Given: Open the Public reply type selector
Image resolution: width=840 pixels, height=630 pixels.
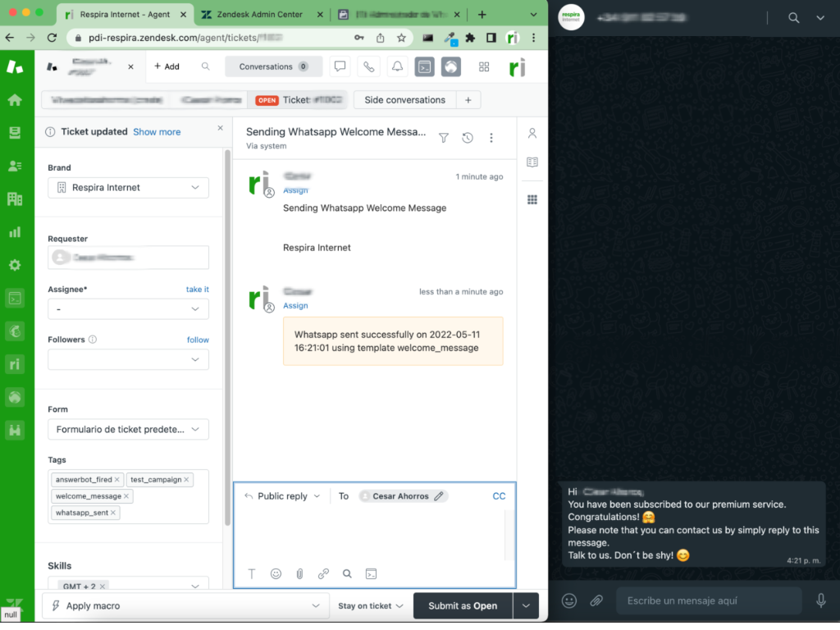Looking at the screenshot, I should point(281,495).
